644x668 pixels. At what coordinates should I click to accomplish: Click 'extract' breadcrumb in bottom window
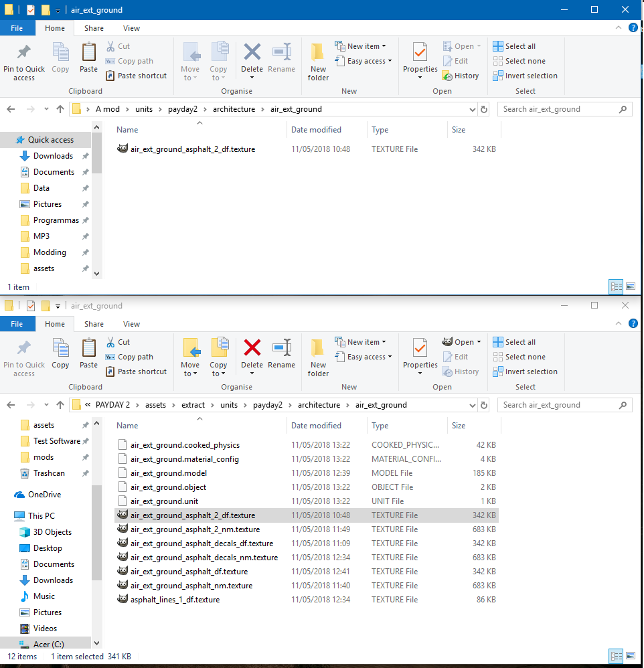pyautogui.click(x=193, y=405)
